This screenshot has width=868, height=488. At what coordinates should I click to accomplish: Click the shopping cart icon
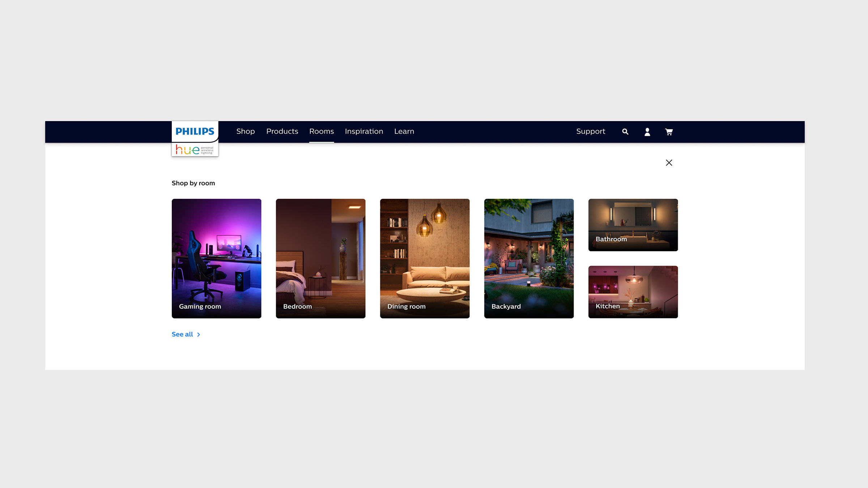click(x=669, y=131)
